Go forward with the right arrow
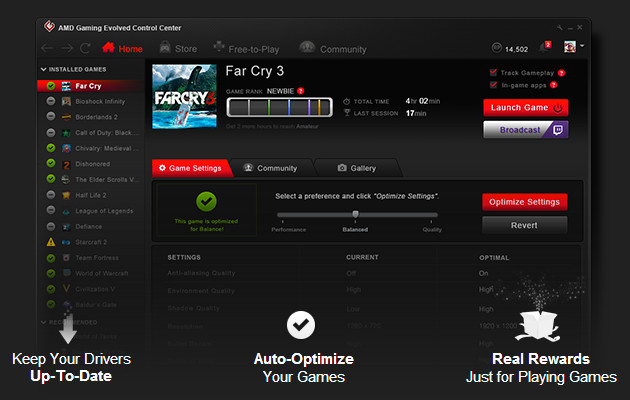This screenshot has width=630, height=400. [x=67, y=49]
